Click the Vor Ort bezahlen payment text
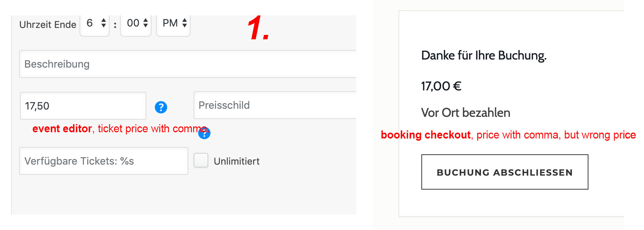 (x=466, y=113)
